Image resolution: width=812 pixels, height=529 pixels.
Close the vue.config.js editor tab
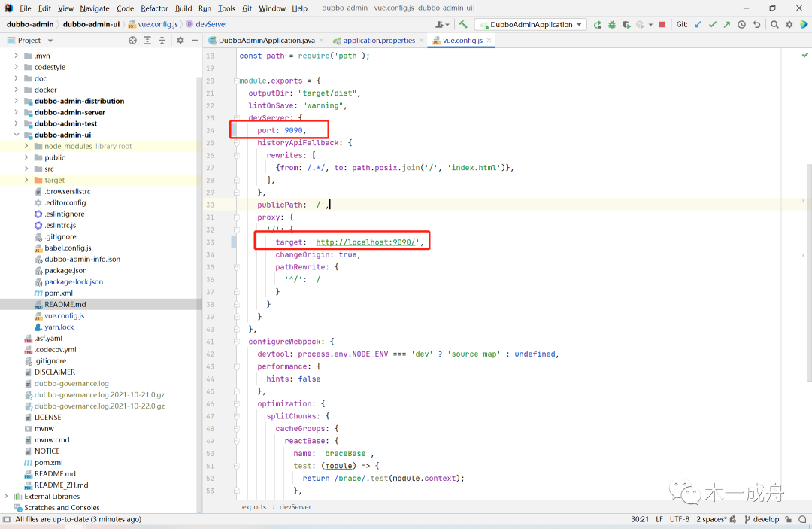tap(489, 41)
